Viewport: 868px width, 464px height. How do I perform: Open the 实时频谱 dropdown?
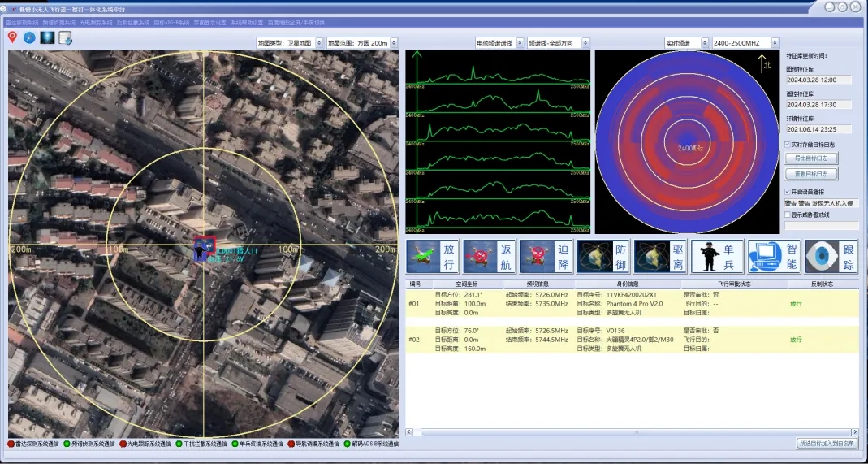[686, 42]
